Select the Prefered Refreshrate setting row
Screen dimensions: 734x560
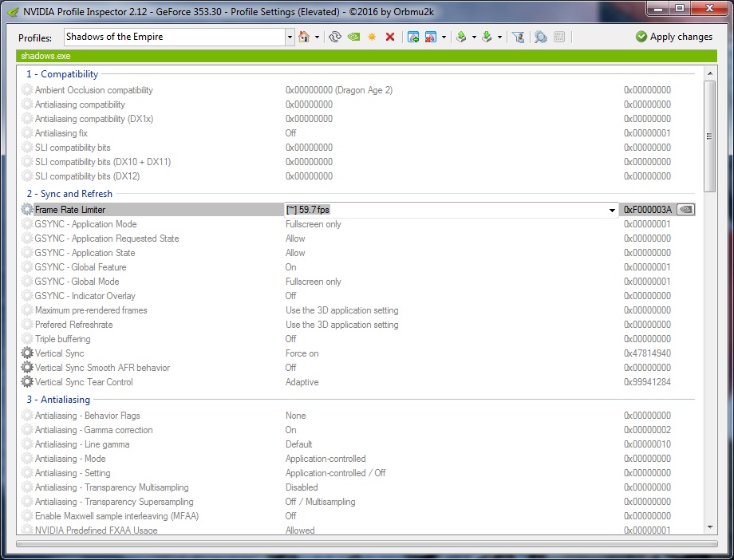[x=358, y=325]
